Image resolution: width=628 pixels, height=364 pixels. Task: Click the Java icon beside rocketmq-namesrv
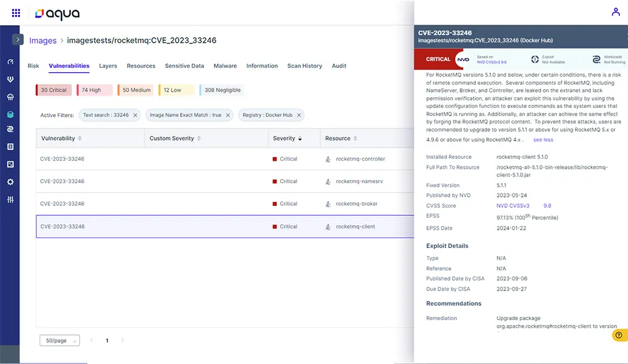click(x=328, y=181)
